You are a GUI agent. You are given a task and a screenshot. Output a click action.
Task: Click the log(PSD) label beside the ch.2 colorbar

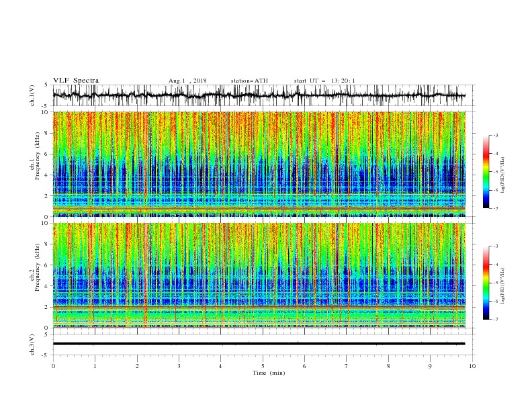[502, 285]
